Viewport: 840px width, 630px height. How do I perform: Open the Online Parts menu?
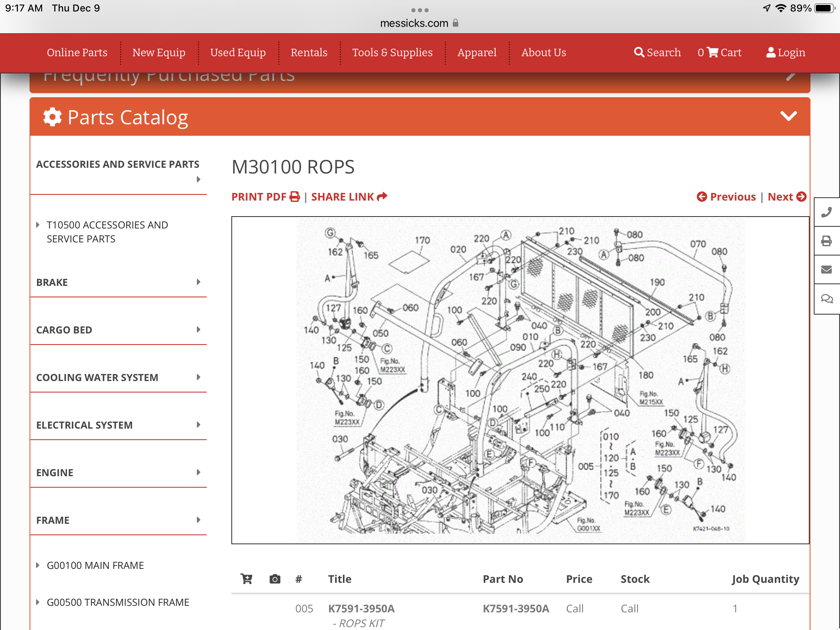[x=77, y=52]
